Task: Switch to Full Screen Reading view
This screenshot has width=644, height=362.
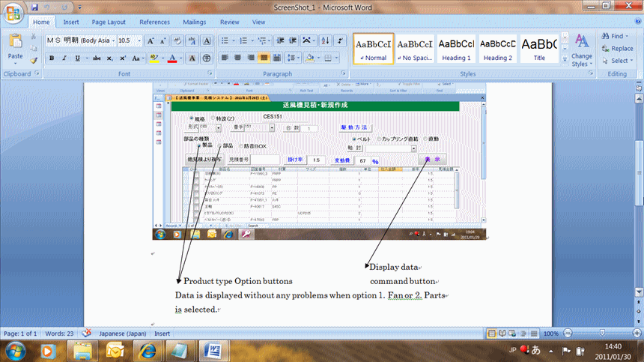Action: tap(502, 334)
